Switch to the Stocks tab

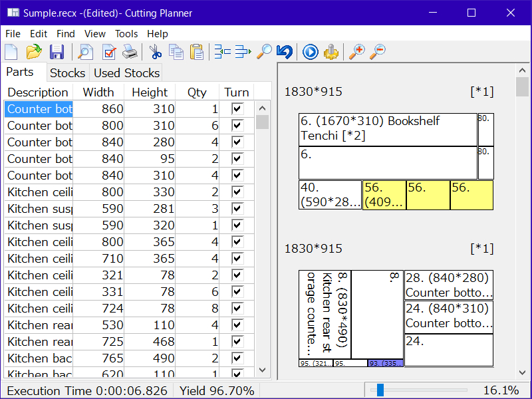(x=68, y=73)
